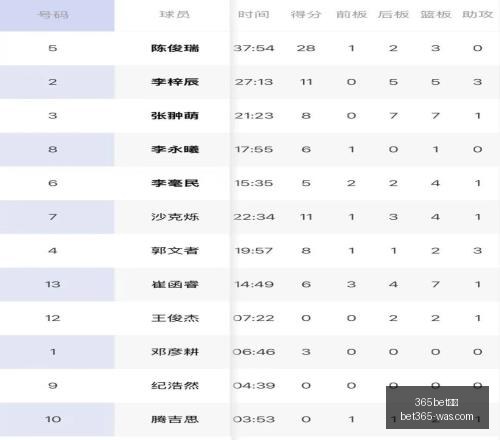
Task: Click the 前板 column header
Action: click(x=351, y=15)
